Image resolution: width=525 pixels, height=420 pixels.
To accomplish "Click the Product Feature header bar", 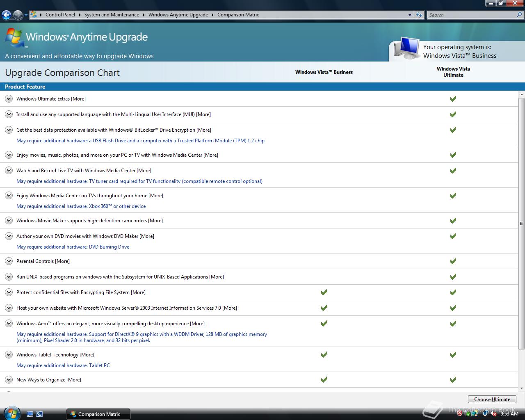I will pos(262,87).
